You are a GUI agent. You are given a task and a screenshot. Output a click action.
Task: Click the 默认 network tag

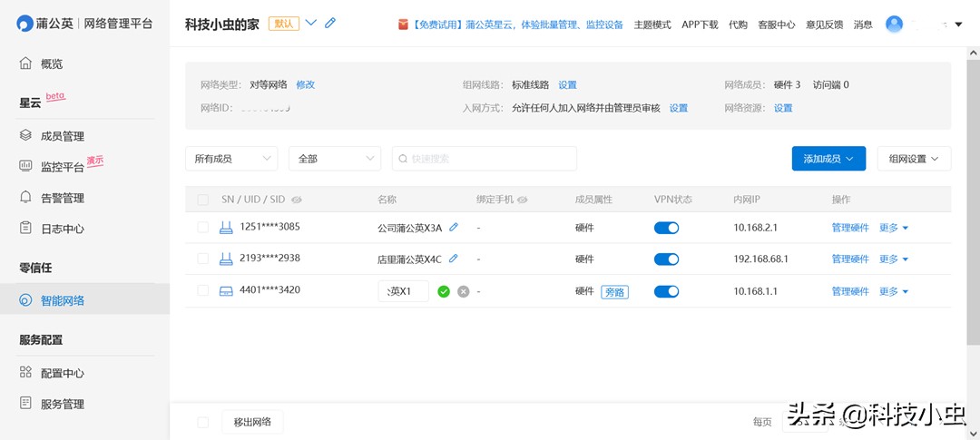tap(284, 24)
